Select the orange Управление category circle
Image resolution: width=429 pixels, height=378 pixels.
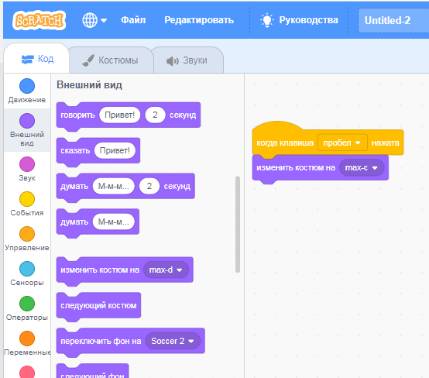pos(27,234)
